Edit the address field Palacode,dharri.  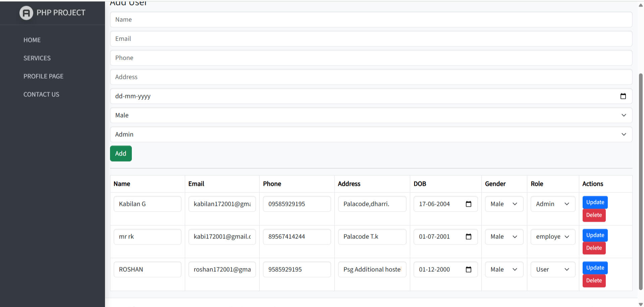point(372,204)
